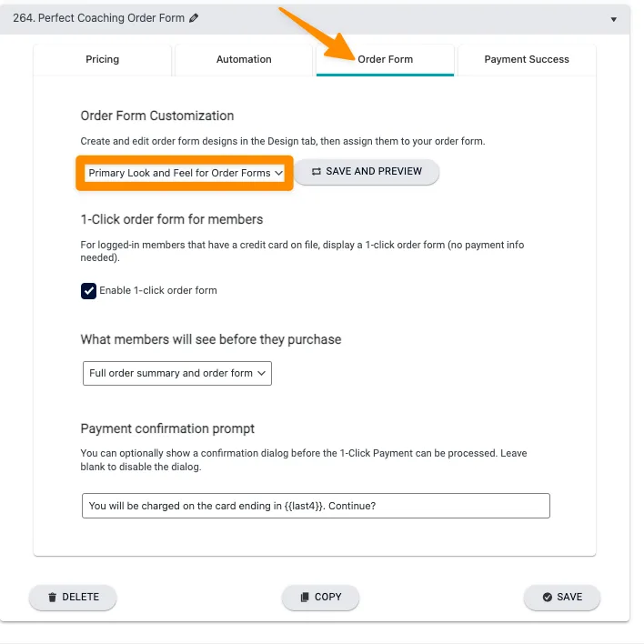Collapse the panel using the top-right triangle

tap(614, 19)
